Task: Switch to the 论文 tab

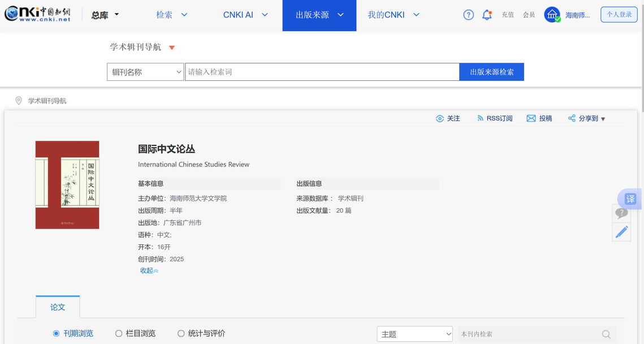Action: tap(58, 307)
